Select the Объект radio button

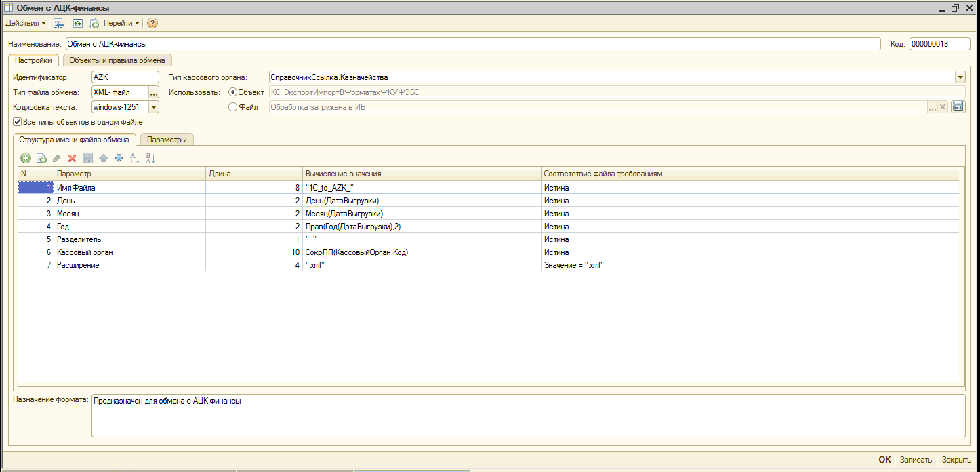pyautogui.click(x=233, y=92)
